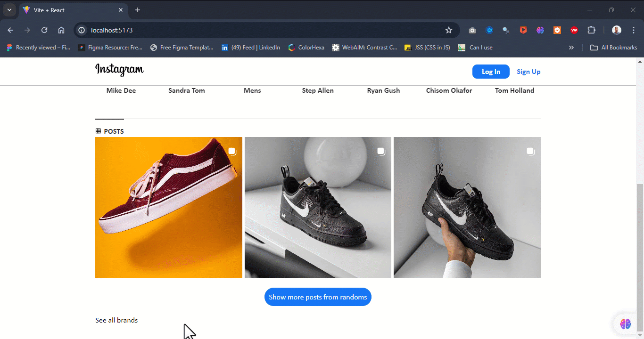Click the Instagram logo
Screen dimensions: 644x339
119,70
